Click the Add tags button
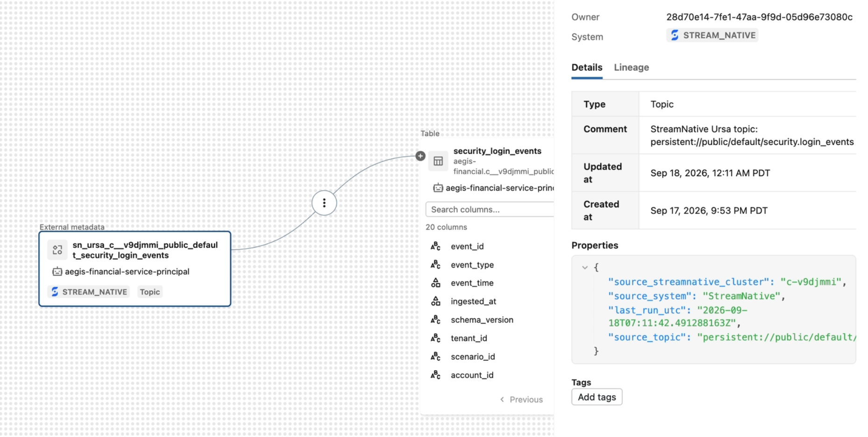The image size is (868, 437). tap(597, 397)
